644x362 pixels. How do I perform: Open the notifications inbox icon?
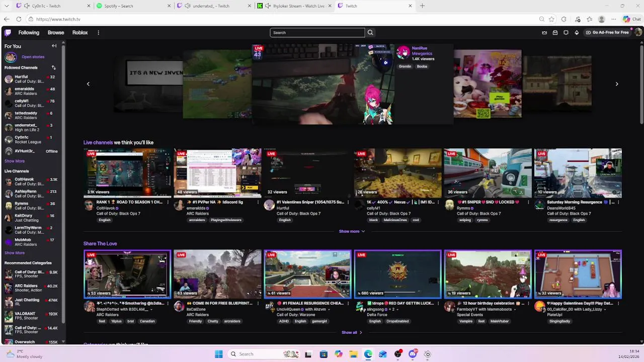coord(555,33)
